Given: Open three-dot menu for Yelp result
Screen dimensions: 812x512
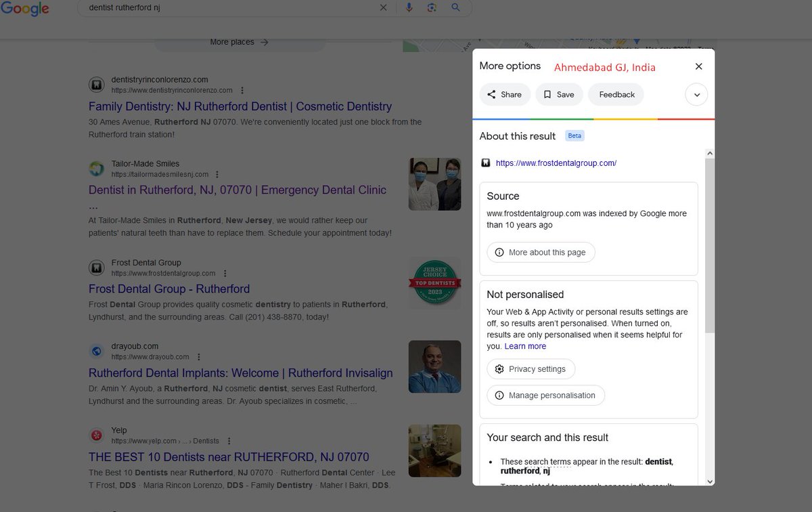Looking at the screenshot, I should tap(229, 441).
